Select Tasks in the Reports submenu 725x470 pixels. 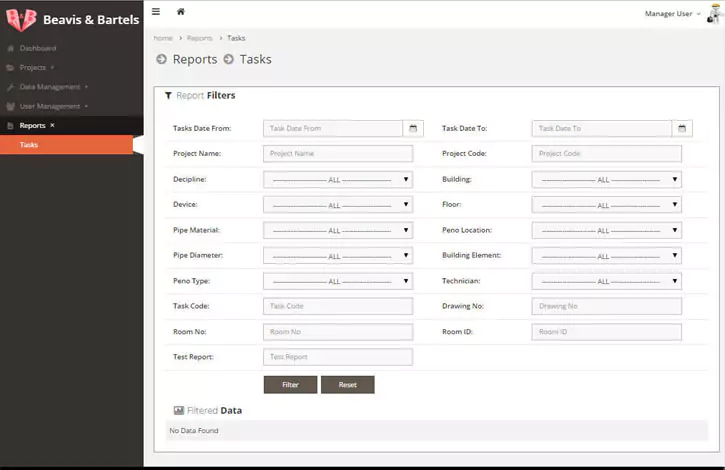[30, 145]
